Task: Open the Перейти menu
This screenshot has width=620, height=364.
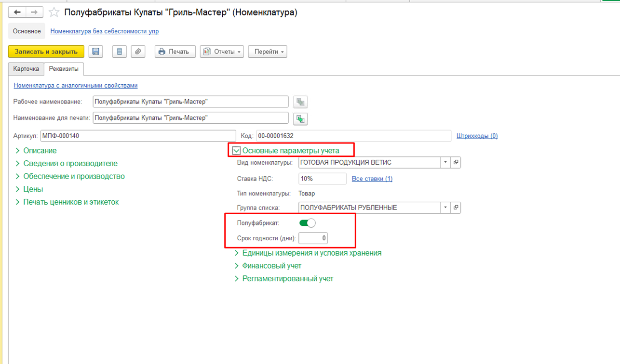Action: point(268,52)
